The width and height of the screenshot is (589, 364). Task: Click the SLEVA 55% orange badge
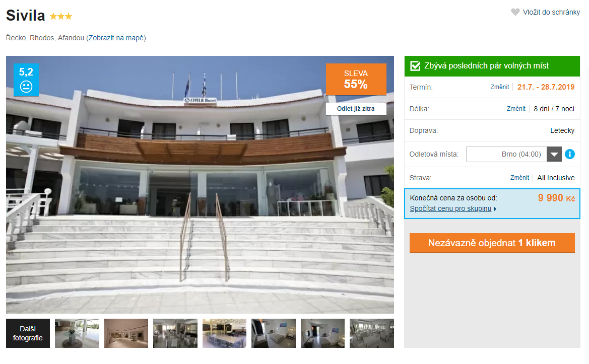coord(356,79)
